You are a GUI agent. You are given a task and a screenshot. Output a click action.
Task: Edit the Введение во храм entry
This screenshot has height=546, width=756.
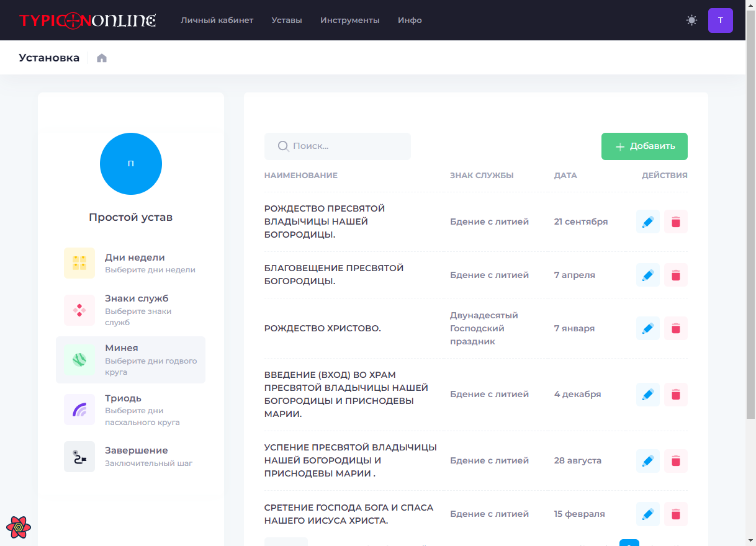click(648, 394)
